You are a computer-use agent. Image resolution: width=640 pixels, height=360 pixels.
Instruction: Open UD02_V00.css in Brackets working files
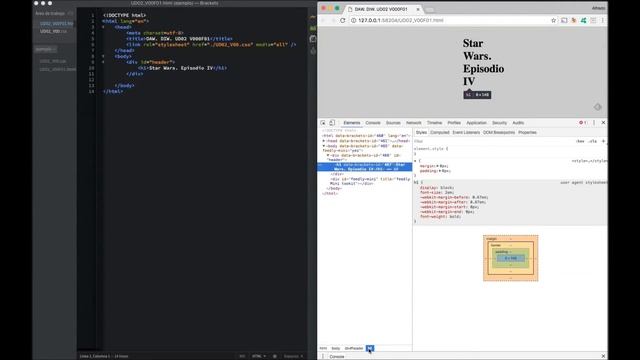click(x=53, y=31)
